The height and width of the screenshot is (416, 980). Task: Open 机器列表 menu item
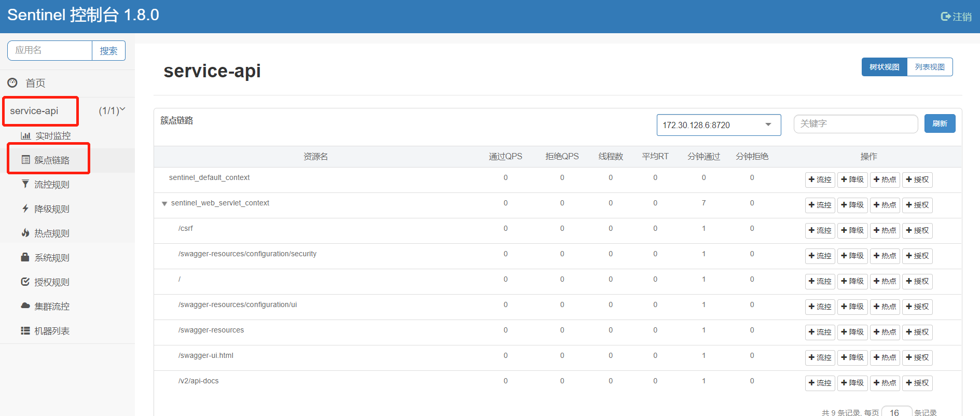pyautogui.click(x=52, y=331)
